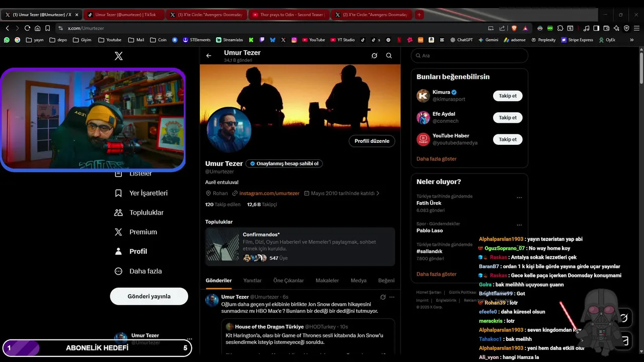The height and width of the screenshot is (362, 644).
Task: Switch to the Makaleler tab
Action: coord(327,281)
